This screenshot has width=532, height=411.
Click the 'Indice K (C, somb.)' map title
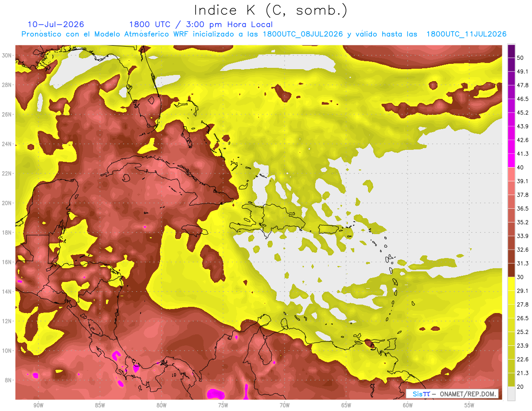click(270, 10)
